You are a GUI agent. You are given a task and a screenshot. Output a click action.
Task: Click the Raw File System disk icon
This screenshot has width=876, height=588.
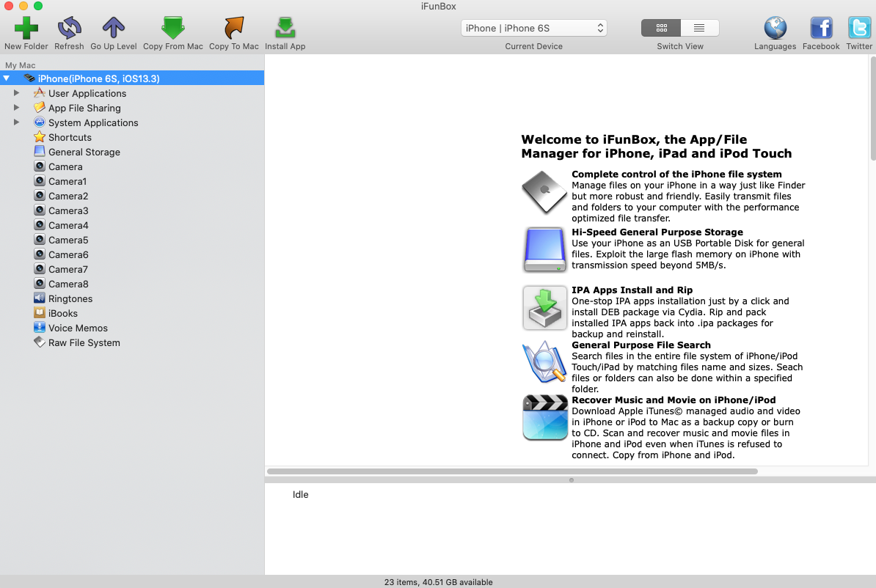[x=39, y=342]
